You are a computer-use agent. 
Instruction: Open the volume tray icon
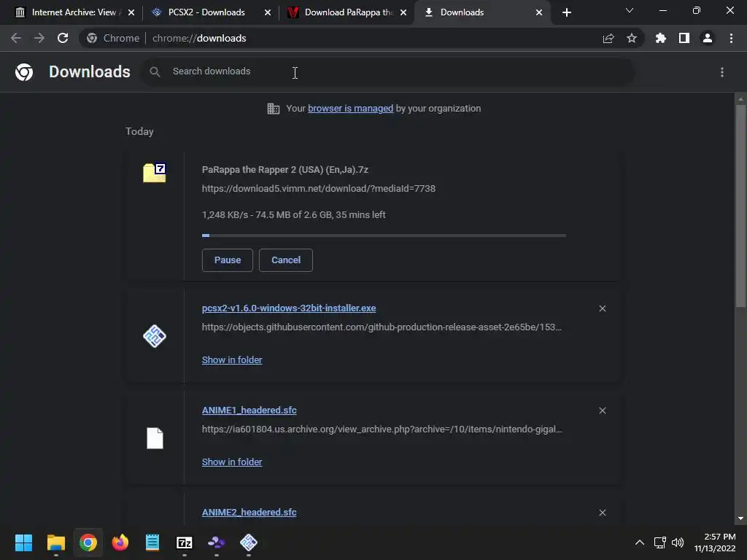tap(678, 542)
